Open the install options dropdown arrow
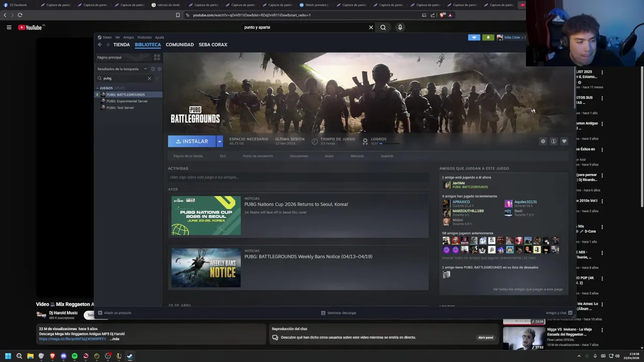Viewport: 644px width, 362px height. (x=219, y=141)
